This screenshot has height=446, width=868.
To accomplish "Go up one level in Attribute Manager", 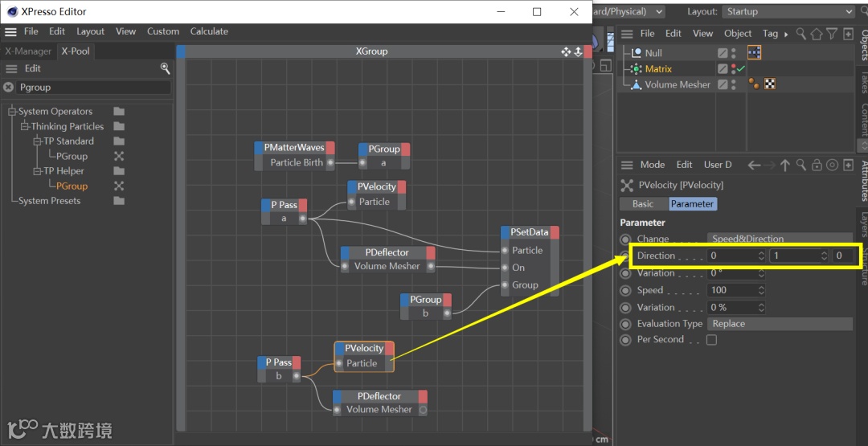I will 785,165.
